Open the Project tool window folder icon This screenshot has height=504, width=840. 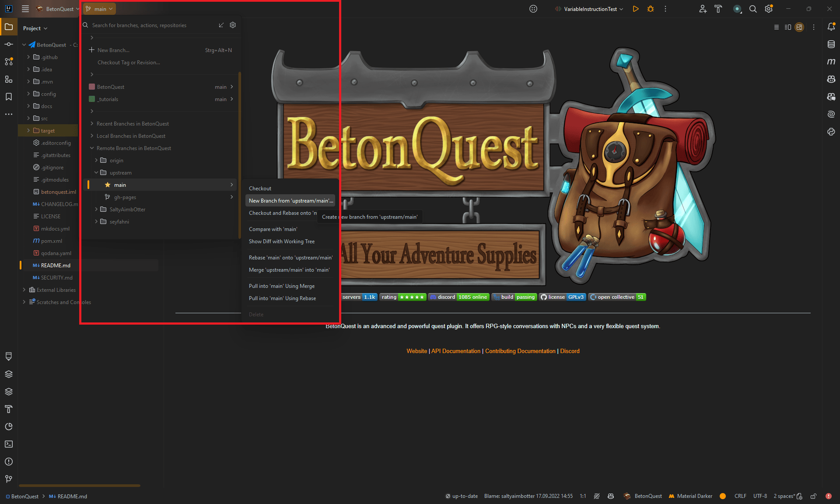coord(9,27)
